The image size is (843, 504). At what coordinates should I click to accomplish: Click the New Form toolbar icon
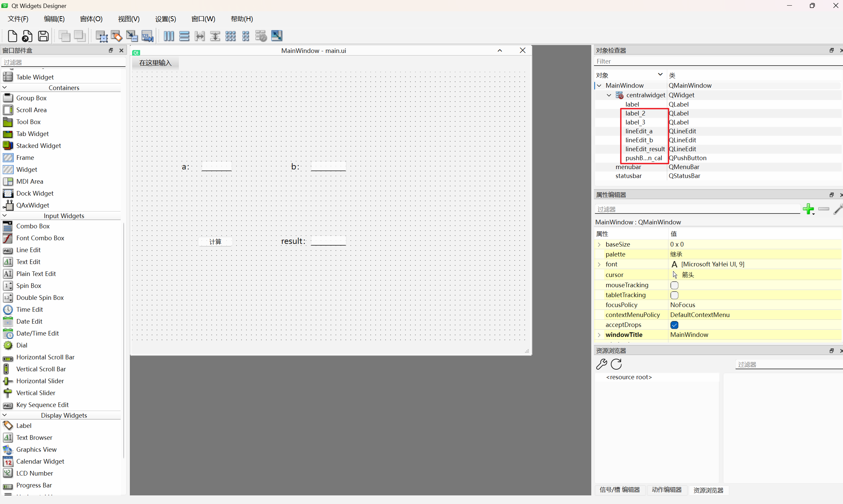12,36
